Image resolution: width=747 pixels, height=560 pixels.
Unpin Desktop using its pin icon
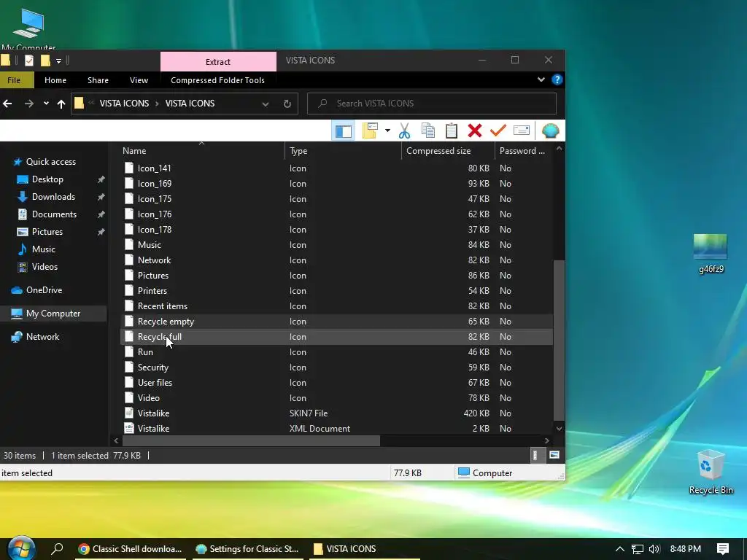[101, 179]
